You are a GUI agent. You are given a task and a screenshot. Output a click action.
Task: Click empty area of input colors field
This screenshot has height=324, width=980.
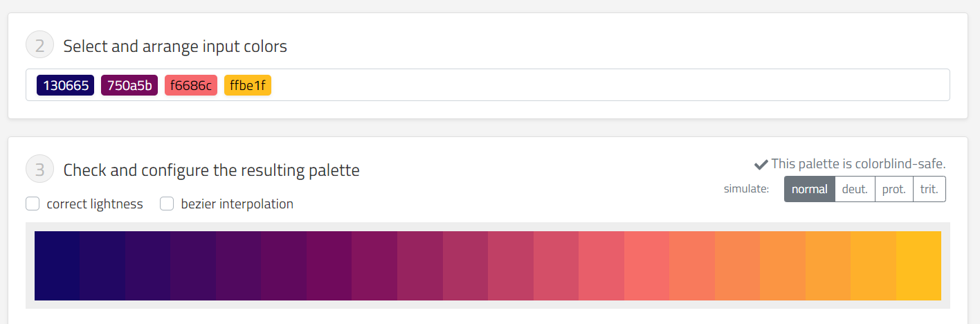point(609,85)
